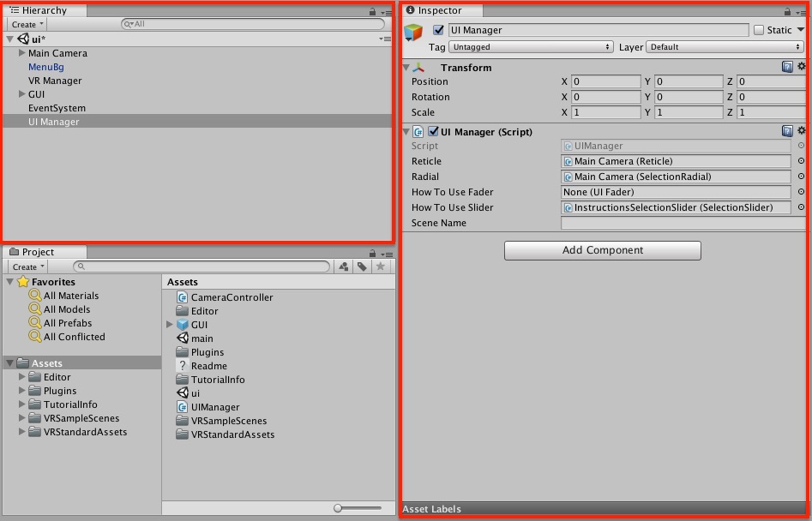The image size is (812, 521).
Task: Click the Scale Y value field
Action: click(689, 112)
